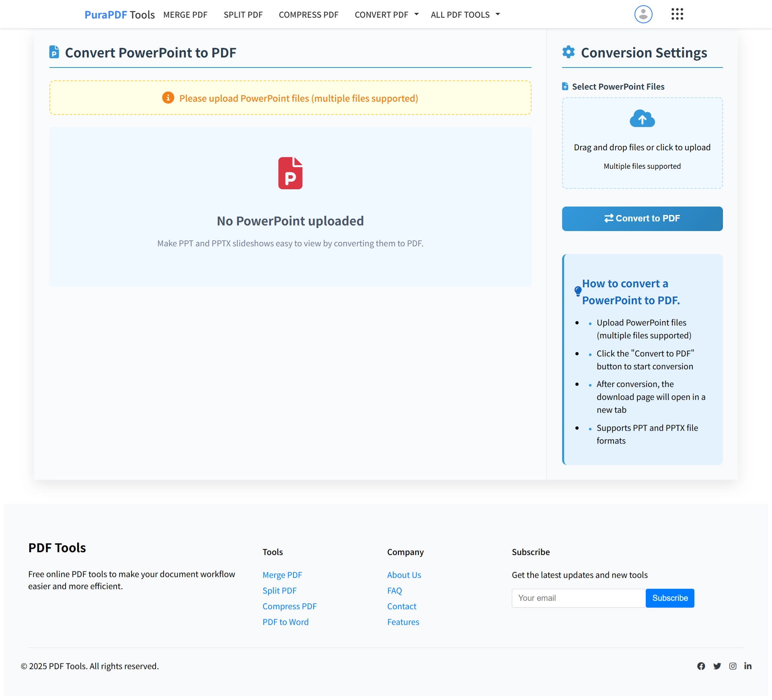Click the lightbulb icon near How to convert
Screen dimensions: 772x700
tap(578, 291)
